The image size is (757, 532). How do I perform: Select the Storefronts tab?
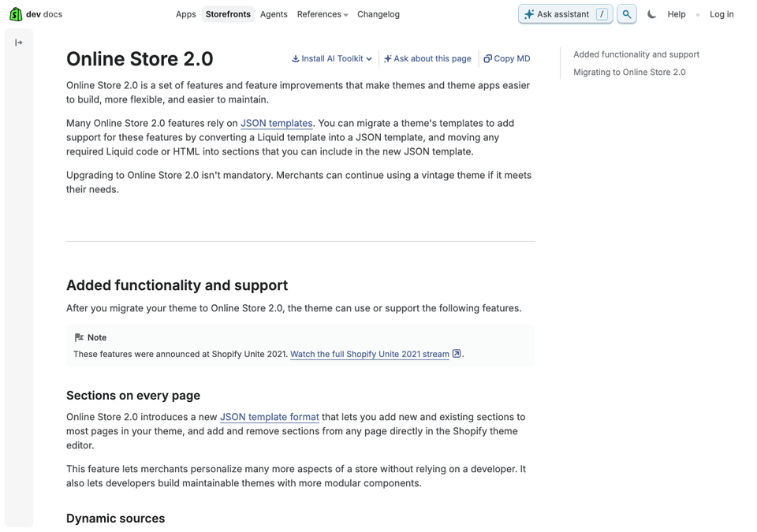[228, 14]
